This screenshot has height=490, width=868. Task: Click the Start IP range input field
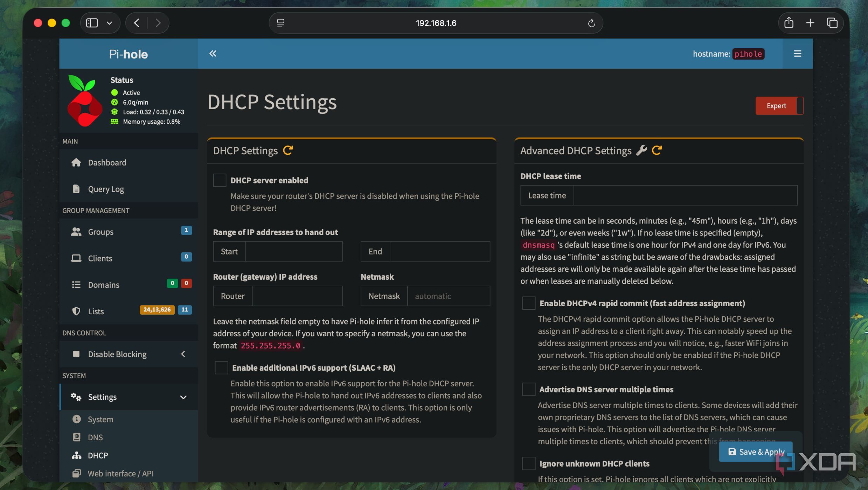coord(293,251)
